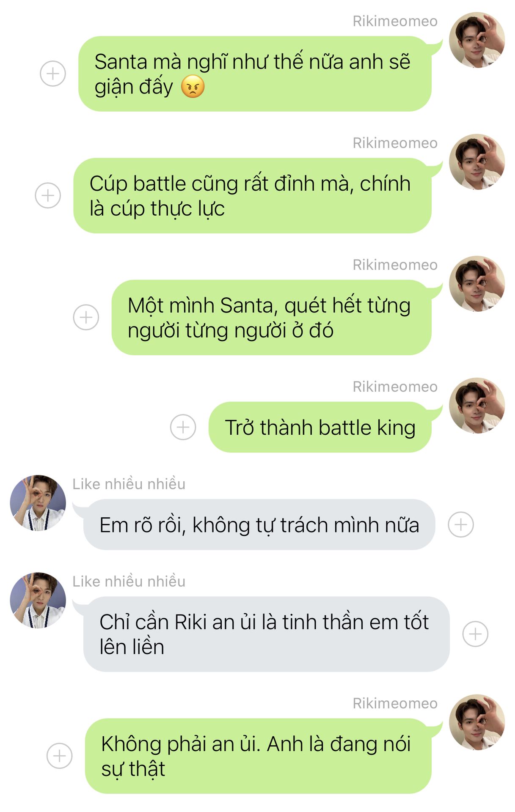Open Rikimeomeo avatar beside 'Cúp battle' message
The image size is (515, 812).
click(x=477, y=162)
